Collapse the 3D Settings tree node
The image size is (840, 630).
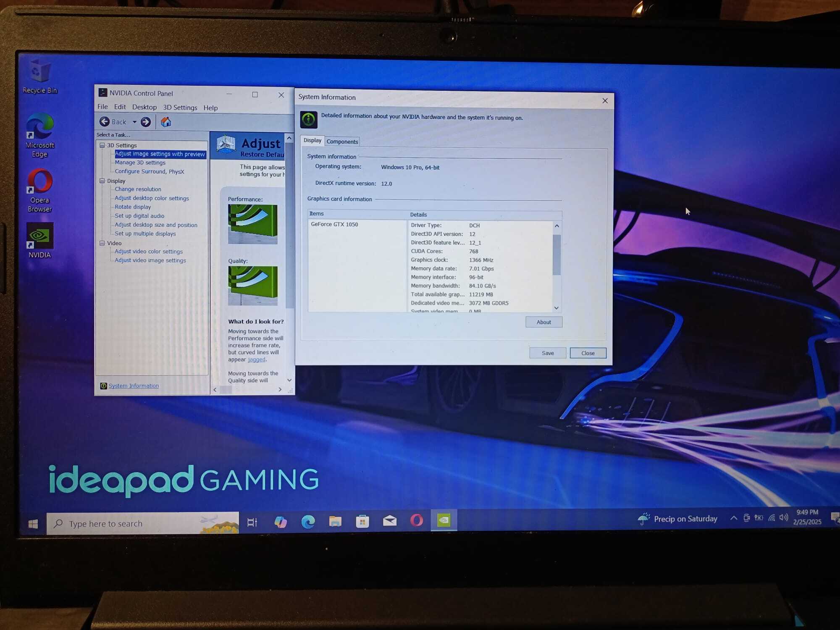pos(102,145)
